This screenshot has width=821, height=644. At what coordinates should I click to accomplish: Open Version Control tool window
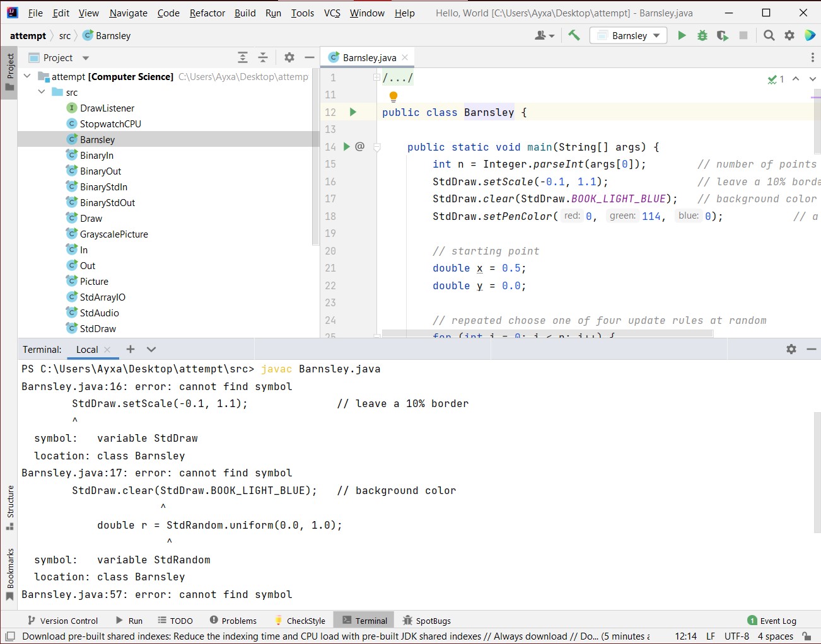tap(62, 621)
